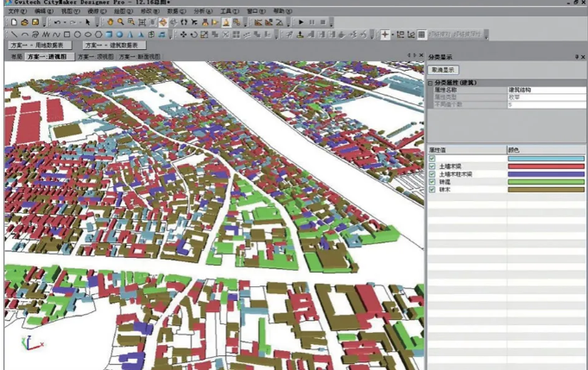Image resolution: width=588 pixels, height=370 pixels.
Task: Select the Polygon hexagon tool
Action: [98, 34]
